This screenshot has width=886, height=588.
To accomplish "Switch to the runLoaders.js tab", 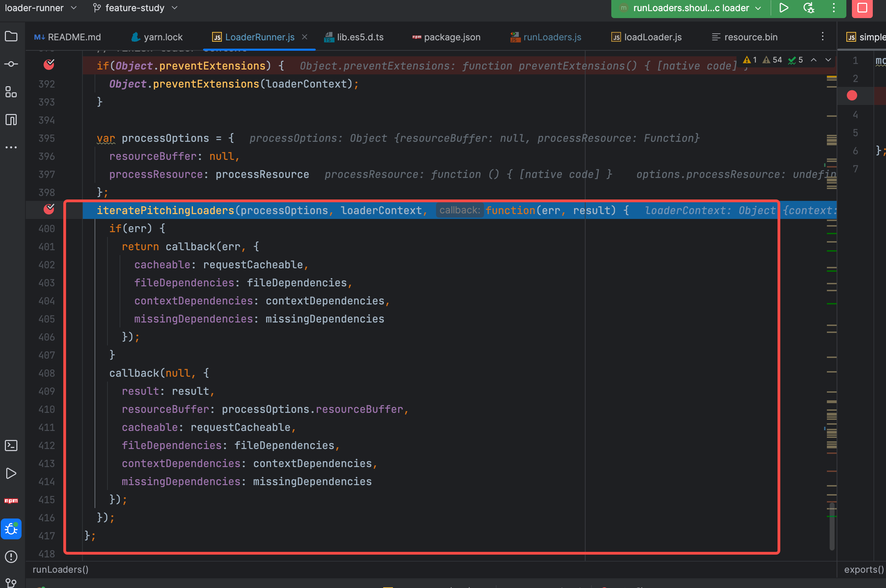I will point(552,37).
